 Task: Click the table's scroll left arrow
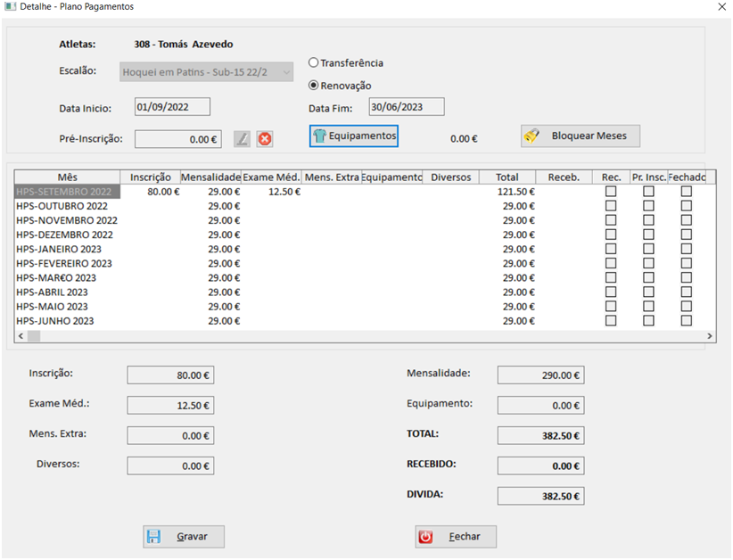click(21, 335)
